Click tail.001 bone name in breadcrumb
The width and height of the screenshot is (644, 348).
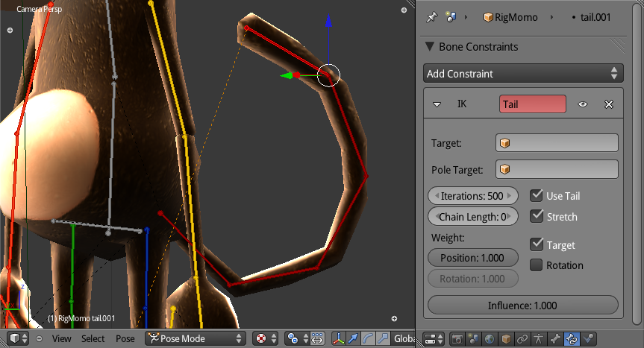tap(595, 17)
